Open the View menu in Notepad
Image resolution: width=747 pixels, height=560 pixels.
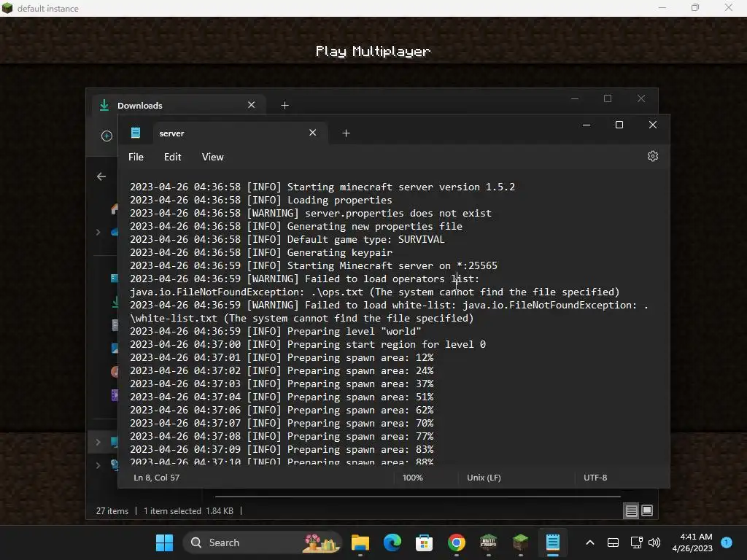(x=212, y=157)
